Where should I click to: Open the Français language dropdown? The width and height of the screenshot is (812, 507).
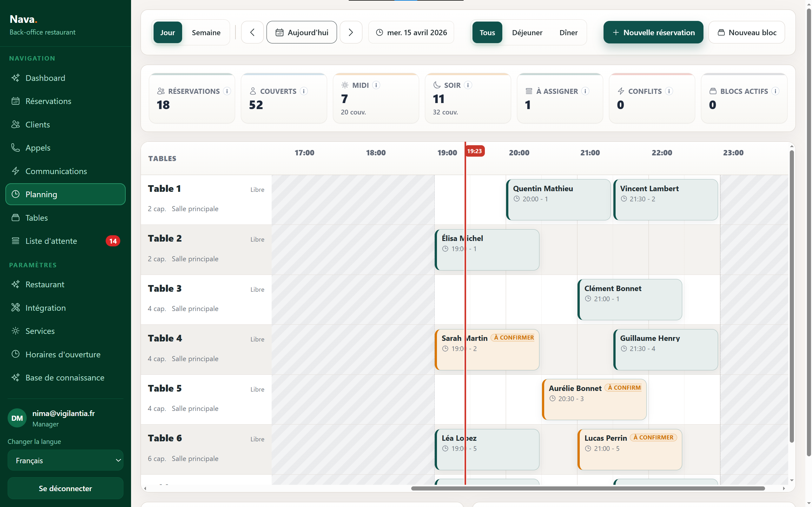click(65, 460)
